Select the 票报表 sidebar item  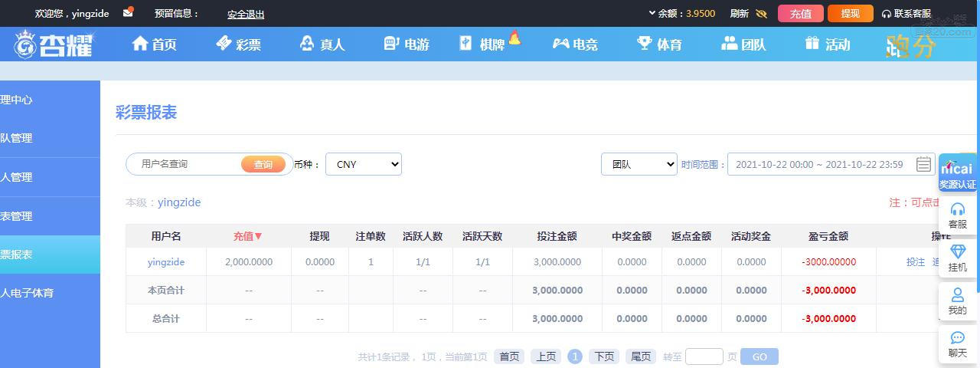click(x=50, y=255)
